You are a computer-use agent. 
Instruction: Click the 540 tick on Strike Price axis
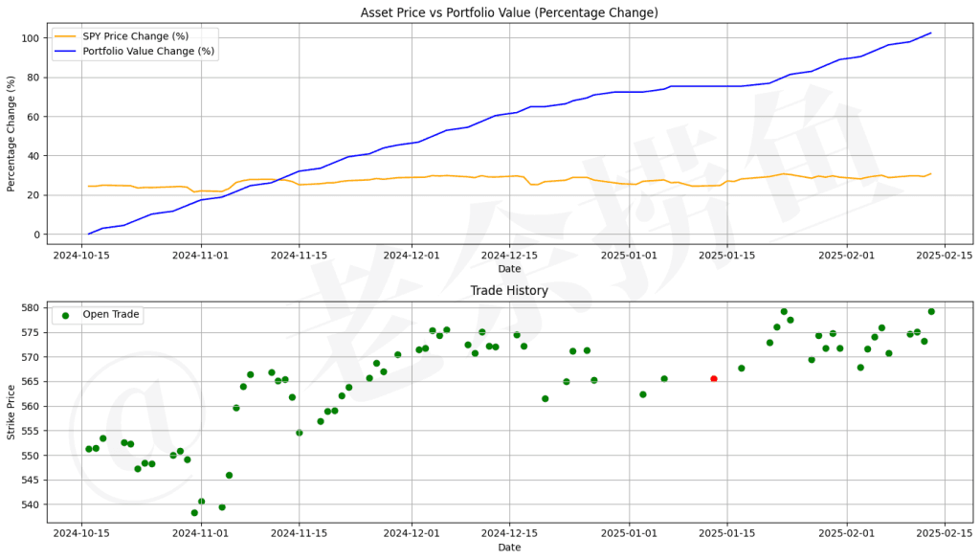31,505
